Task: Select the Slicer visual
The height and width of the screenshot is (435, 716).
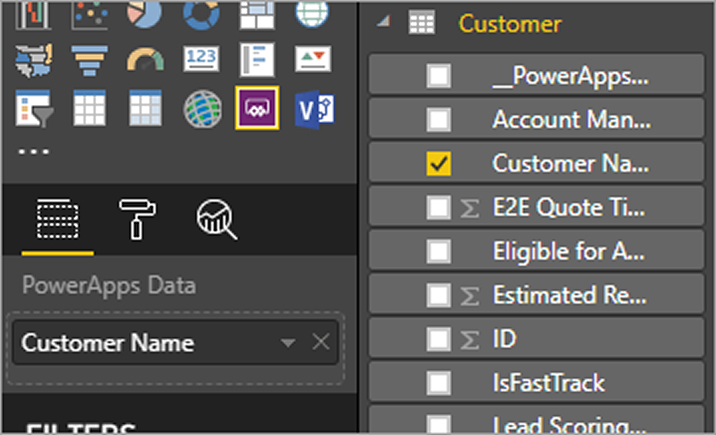Action: 34,109
